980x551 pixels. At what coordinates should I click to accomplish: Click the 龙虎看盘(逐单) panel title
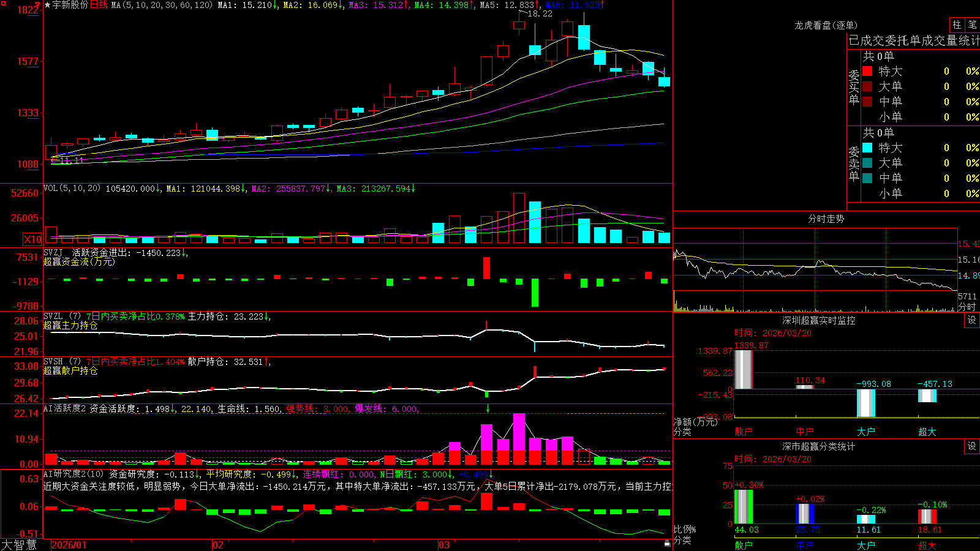click(826, 25)
